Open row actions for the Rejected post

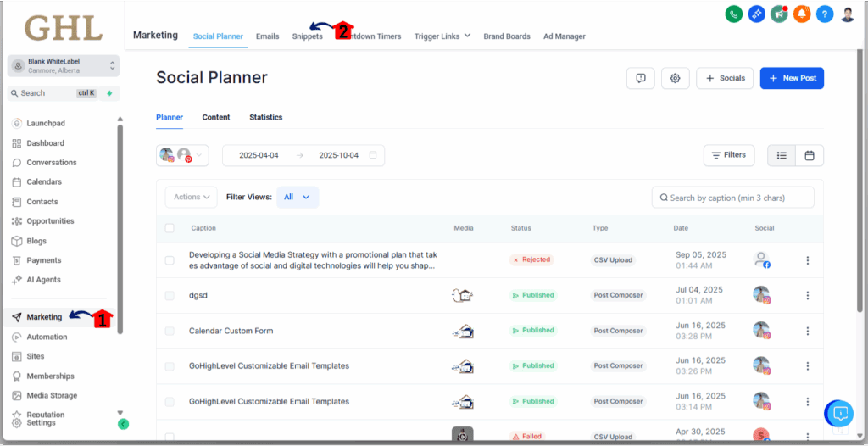tap(808, 260)
